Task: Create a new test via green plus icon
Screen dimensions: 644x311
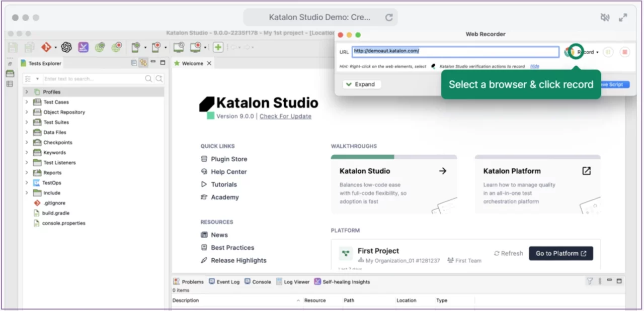Action: (218, 47)
